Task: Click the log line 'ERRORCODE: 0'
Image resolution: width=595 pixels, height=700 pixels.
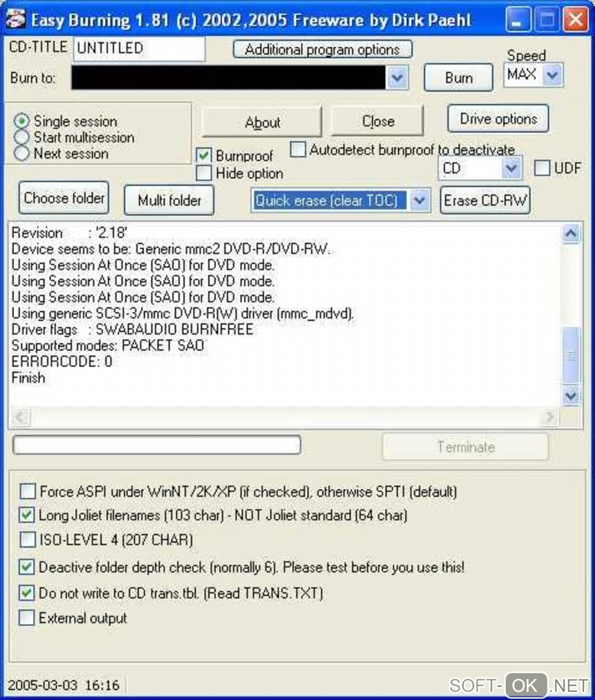Action: (x=62, y=361)
